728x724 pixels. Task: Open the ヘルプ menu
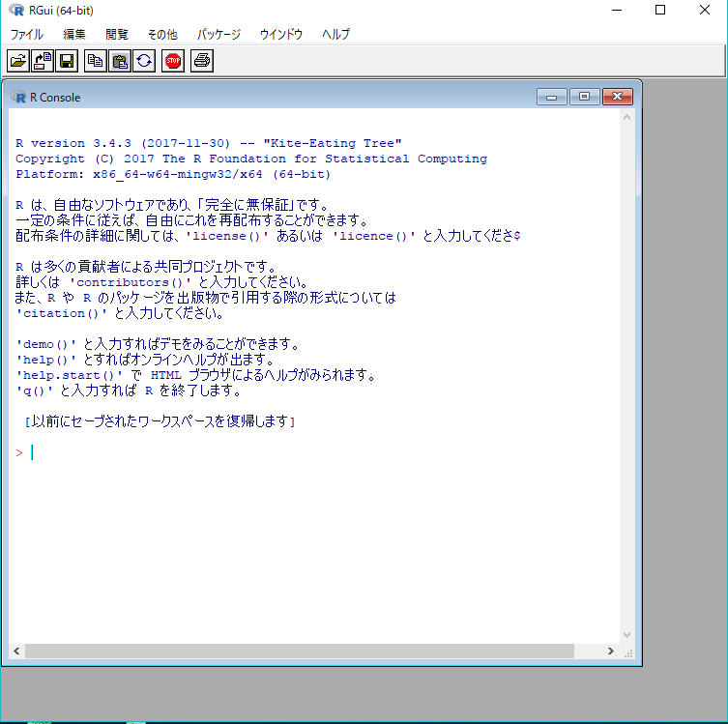coord(336,35)
